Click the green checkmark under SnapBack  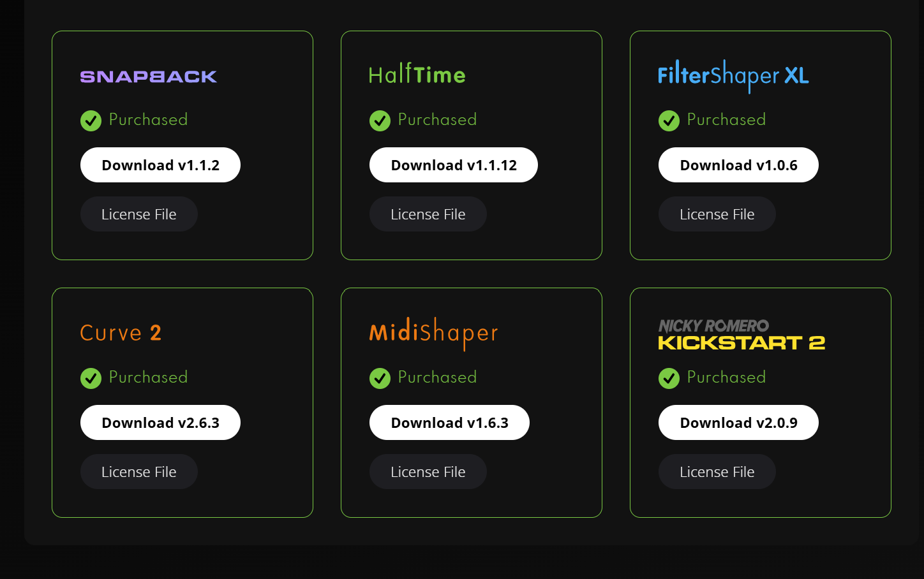91,121
